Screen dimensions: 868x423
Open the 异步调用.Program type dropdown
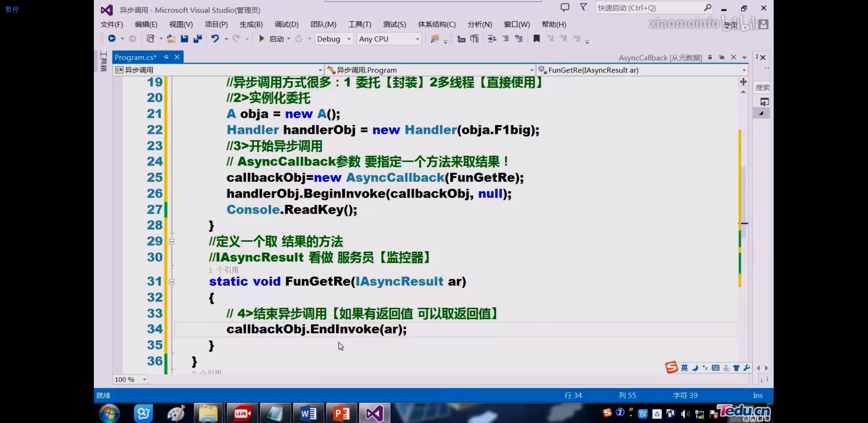click(430, 70)
